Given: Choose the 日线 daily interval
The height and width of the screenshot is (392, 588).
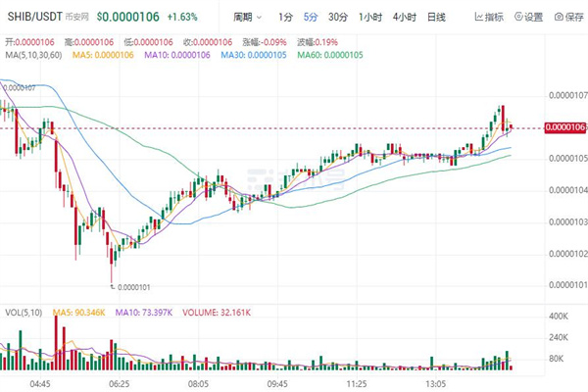Looking at the screenshot, I should click(436, 18).
